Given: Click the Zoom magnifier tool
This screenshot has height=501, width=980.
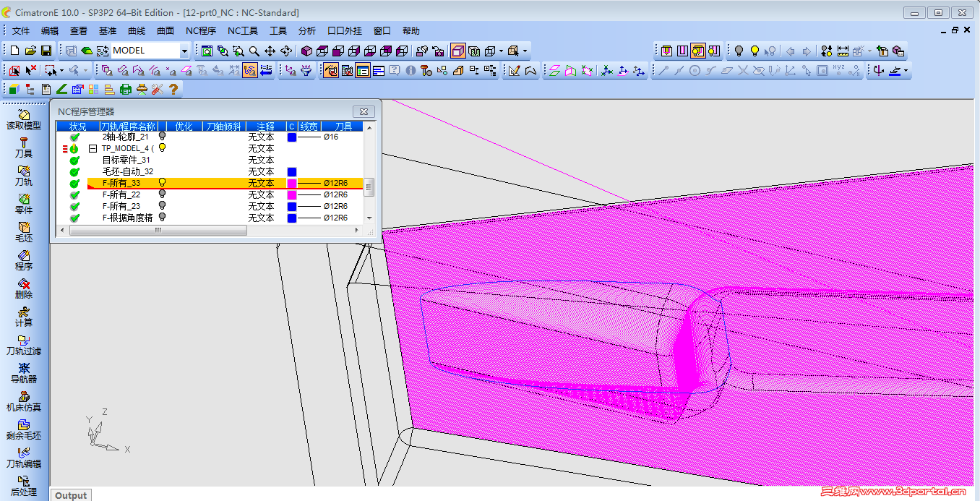Looking at the screenshot, I should [254, 51].
